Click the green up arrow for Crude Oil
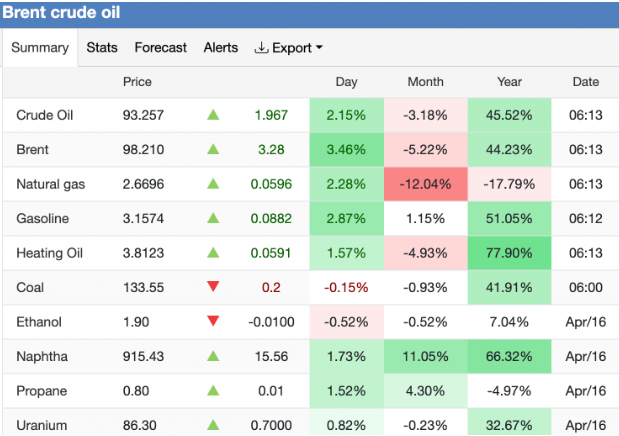Screen dimensions: 619x436 point(212,115)
